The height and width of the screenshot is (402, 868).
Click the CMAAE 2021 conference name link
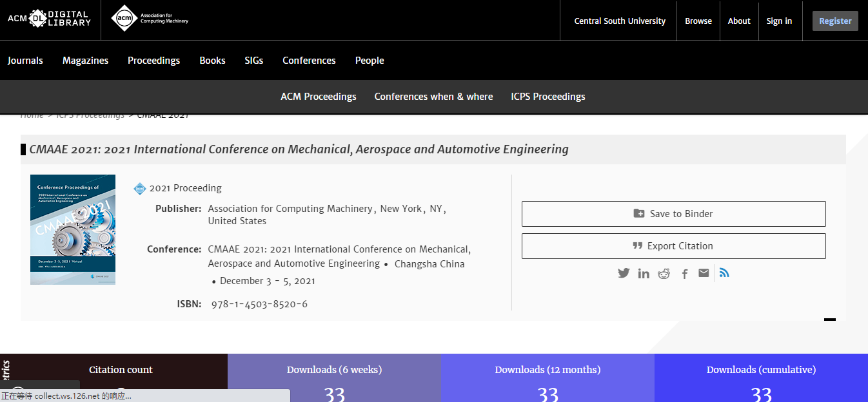tap(339, 256)
